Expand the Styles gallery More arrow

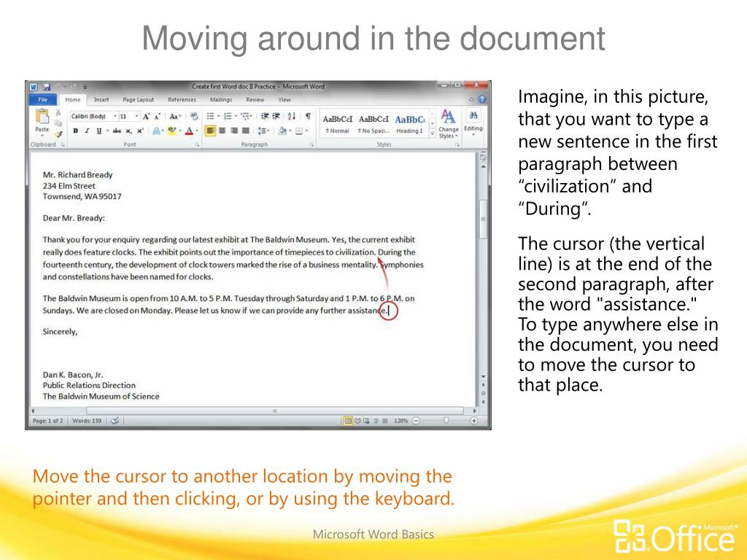(432, 134)
